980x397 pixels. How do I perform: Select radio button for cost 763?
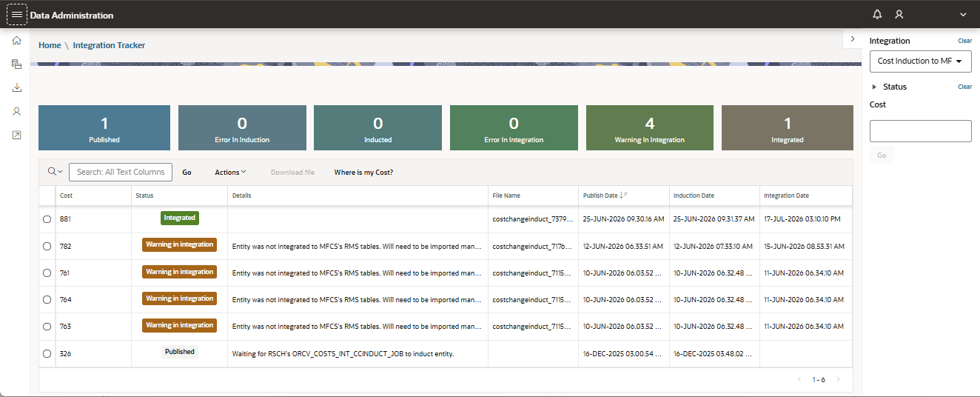(x=47, y=326)
